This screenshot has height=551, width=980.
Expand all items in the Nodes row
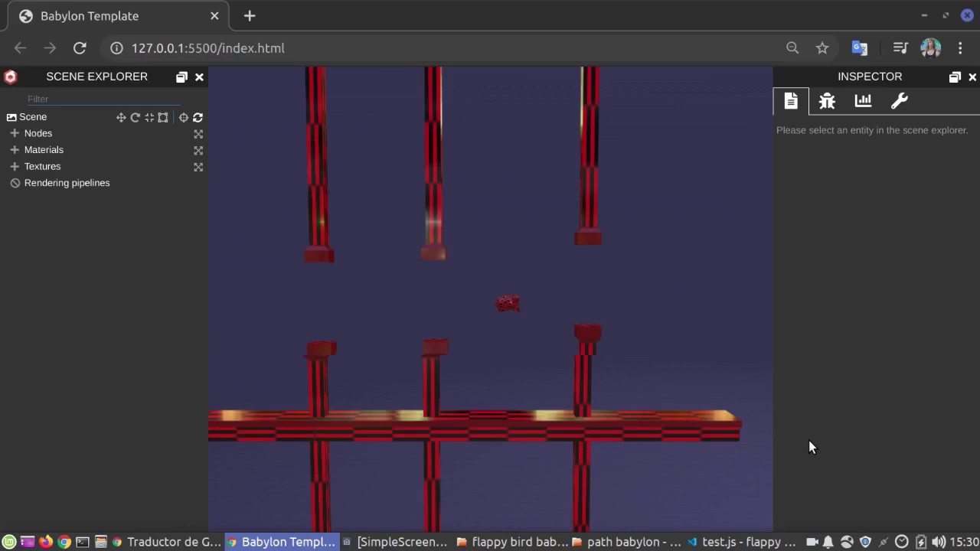pyautogui.click(x=198, y=134)
